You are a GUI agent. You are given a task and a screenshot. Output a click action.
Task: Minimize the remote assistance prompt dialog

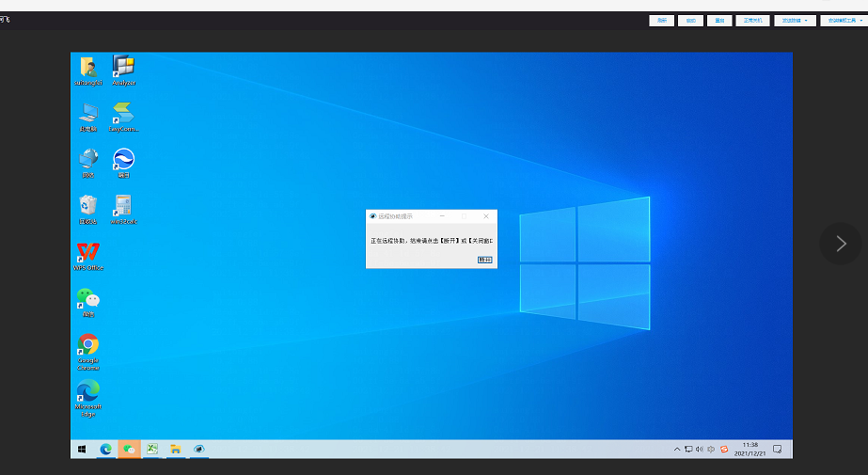tap(442, 216)
